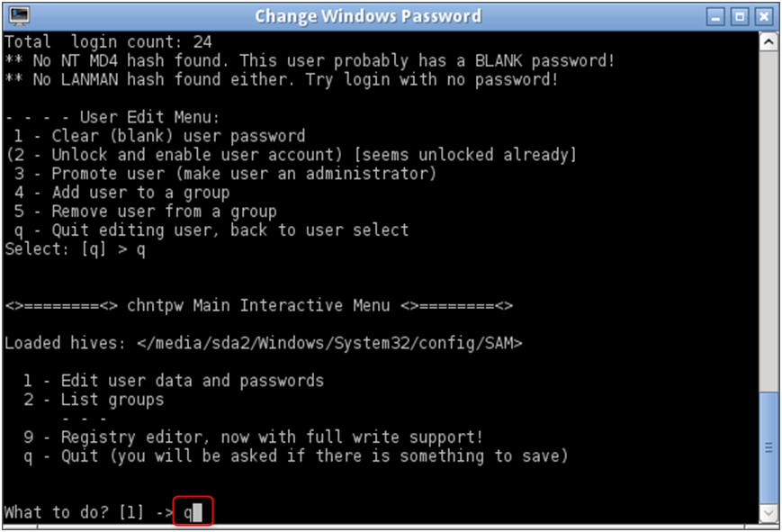The image size is (782, 532).
Task: Minimize the Change Windows Password window
Action: coord(717,16)
